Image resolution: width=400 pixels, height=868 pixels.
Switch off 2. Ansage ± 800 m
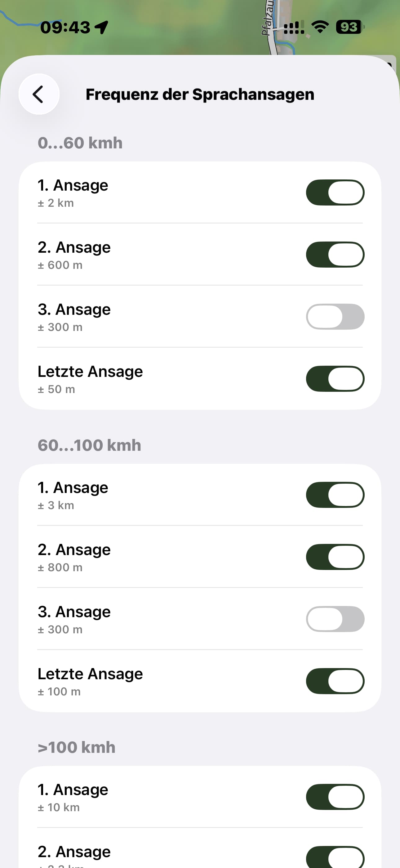coord(335,557)
